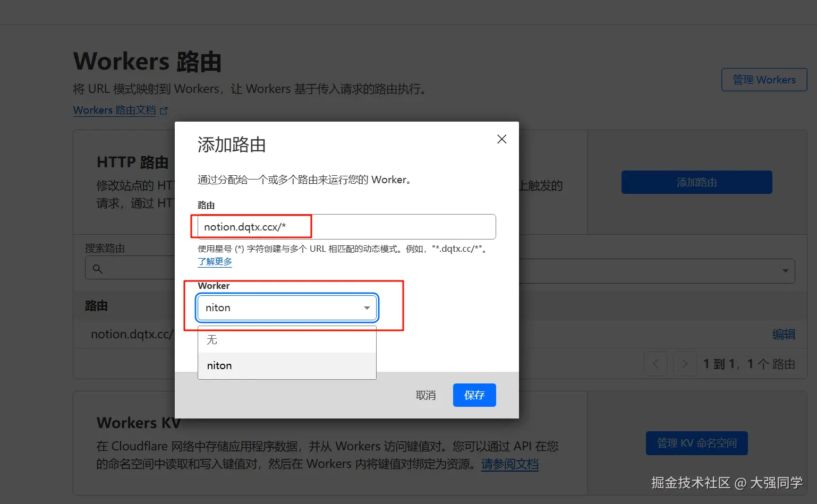Click the notion.dqtx.cc/ route row text
Viewport: 817px width, 504px height.
[x=132, y=334]
